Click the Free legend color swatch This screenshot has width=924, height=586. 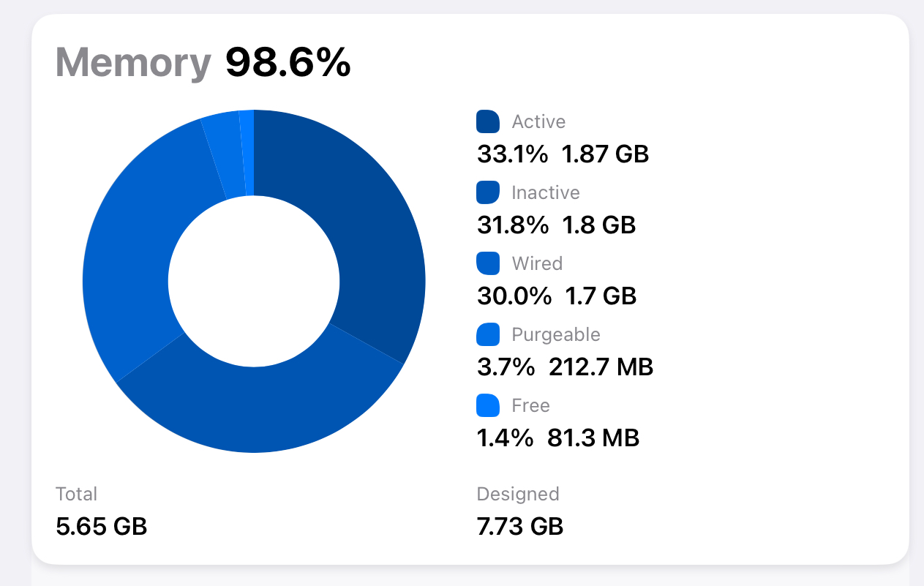coord(488,405)
